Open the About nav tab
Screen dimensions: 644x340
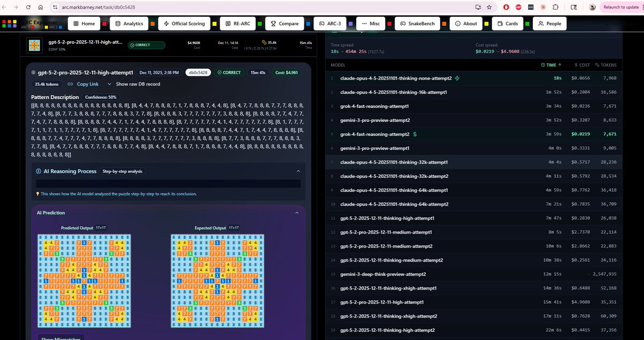pos(465,24)
